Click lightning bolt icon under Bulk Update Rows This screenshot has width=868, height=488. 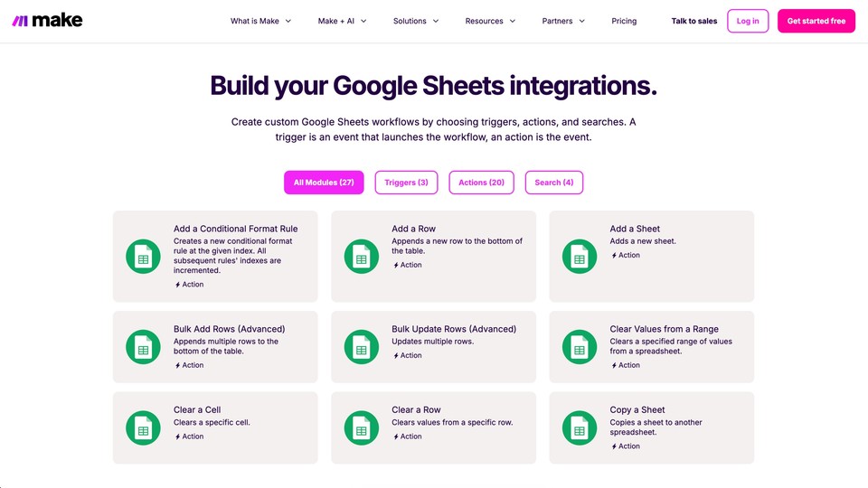396,356
